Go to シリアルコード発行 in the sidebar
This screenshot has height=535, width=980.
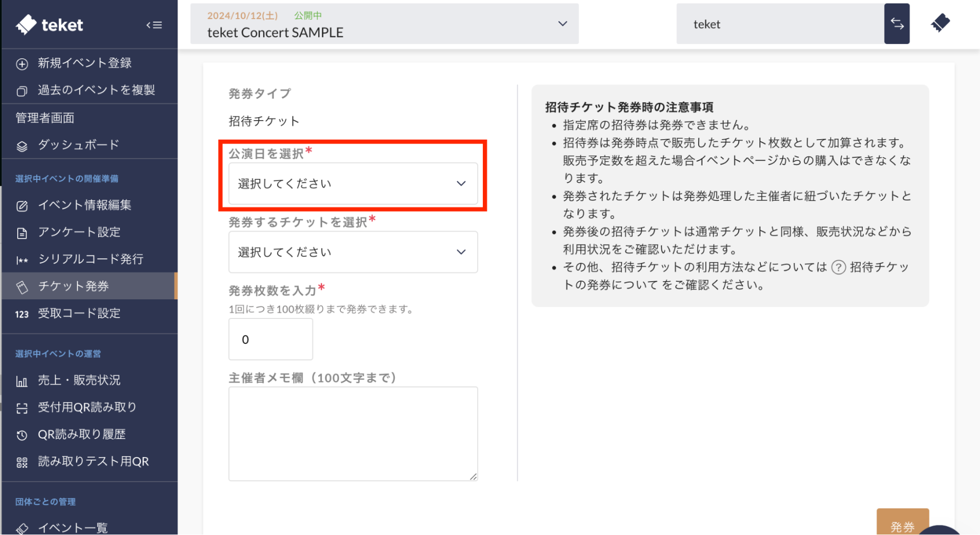click(91, 259)
